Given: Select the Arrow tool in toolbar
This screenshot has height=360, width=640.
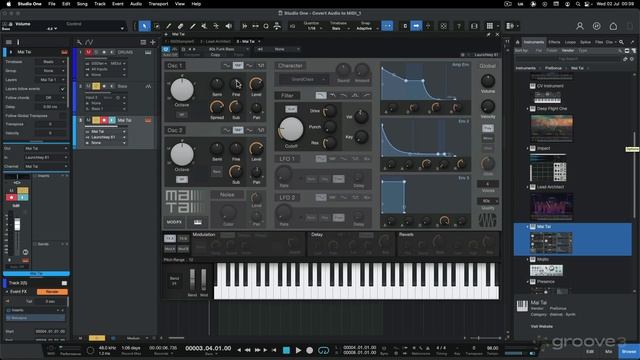Looking at the screenshot, I should point(144,26).
